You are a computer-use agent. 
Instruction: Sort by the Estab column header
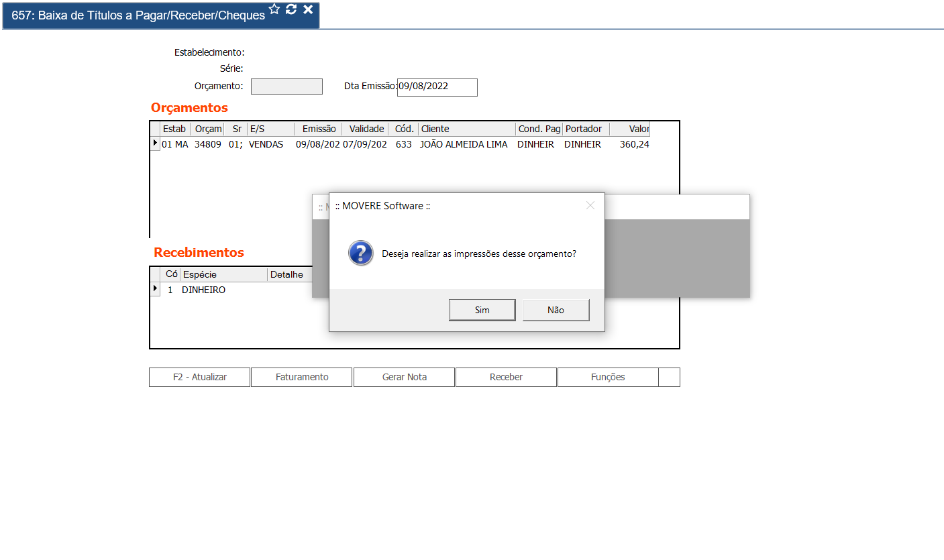(175, 129)
